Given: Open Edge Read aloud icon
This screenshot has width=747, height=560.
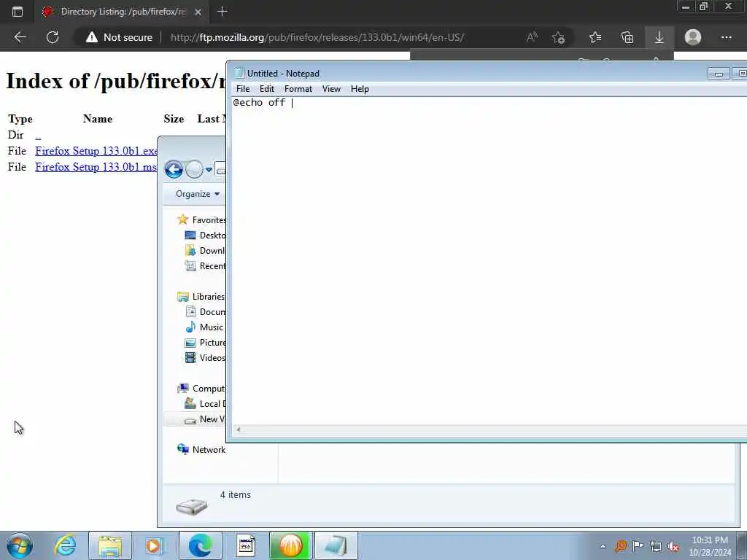Looking at the screenshot, I should (532, 37).
